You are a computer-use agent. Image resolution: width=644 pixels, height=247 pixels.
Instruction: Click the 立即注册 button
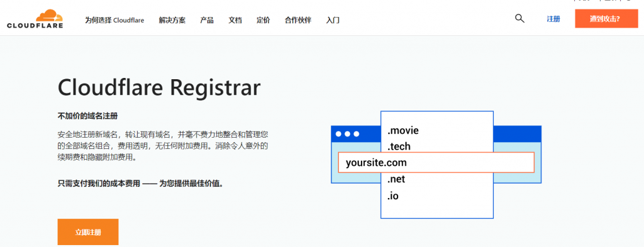coord(88,232)
